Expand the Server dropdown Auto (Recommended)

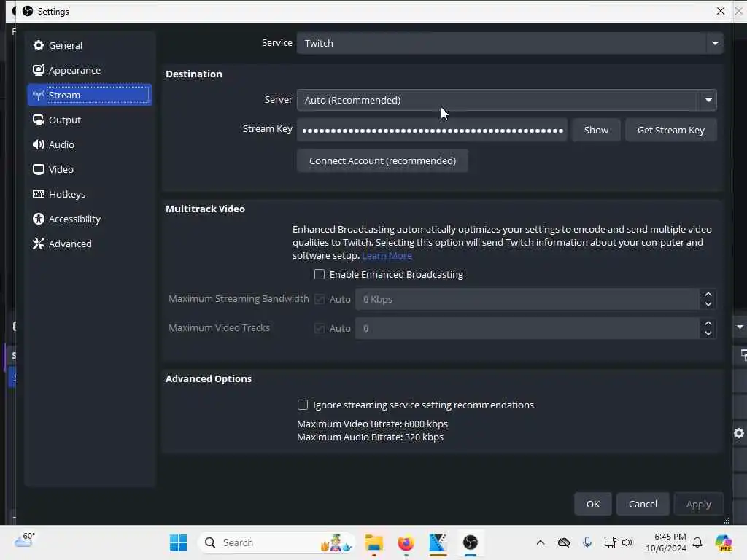pyautogui.click(x=506, y=100)
